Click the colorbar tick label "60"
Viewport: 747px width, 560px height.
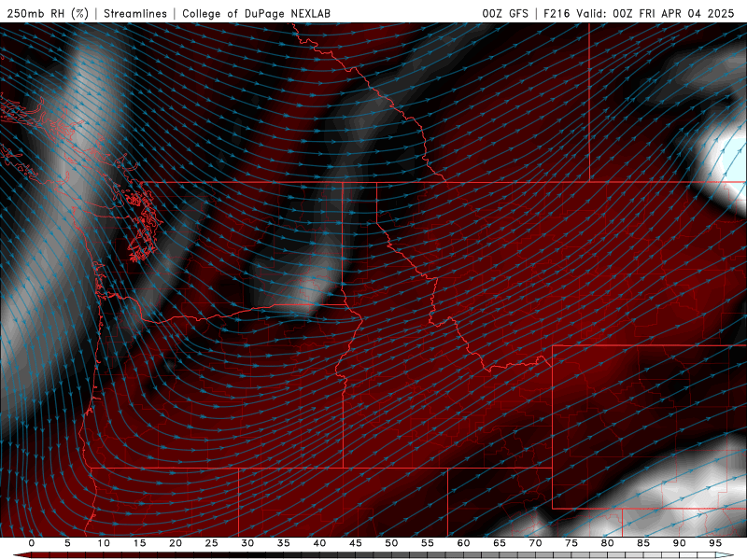(463, 543)
